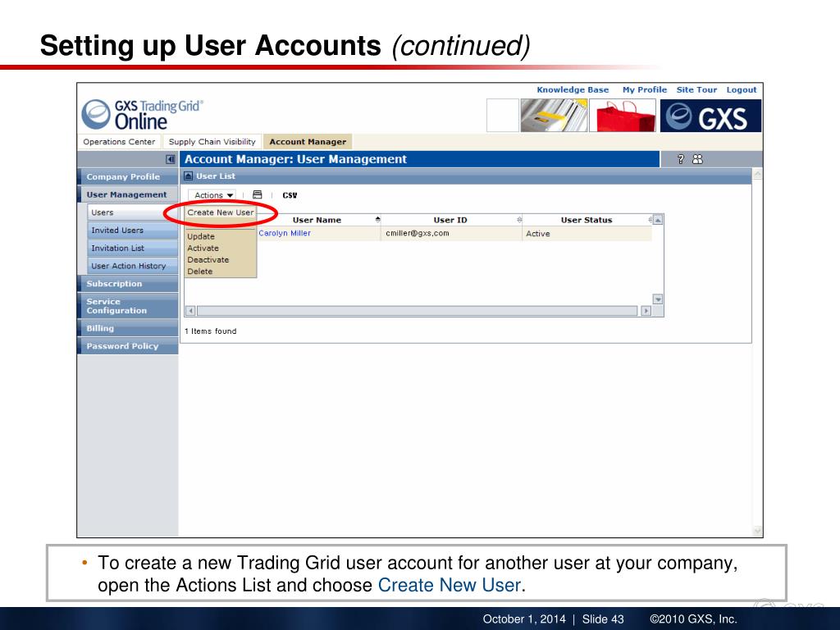Open the My Profile link
This screenshot has height=630, width=840.
645,90
